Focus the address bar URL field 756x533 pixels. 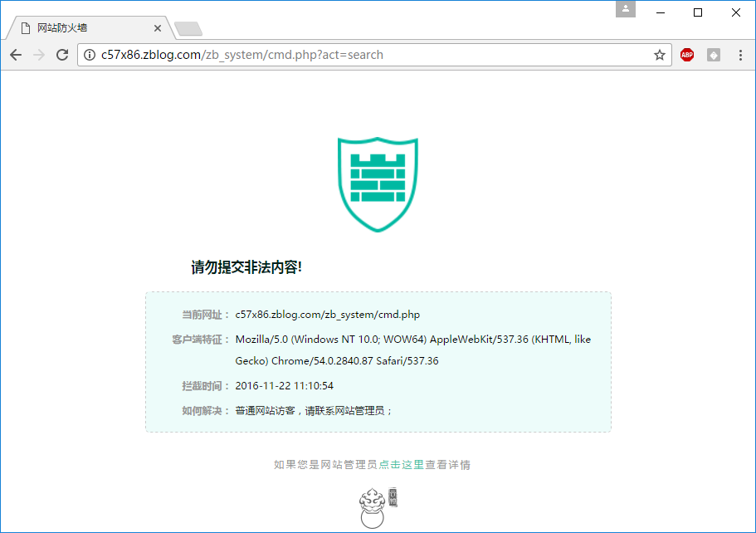coord(373,56)
